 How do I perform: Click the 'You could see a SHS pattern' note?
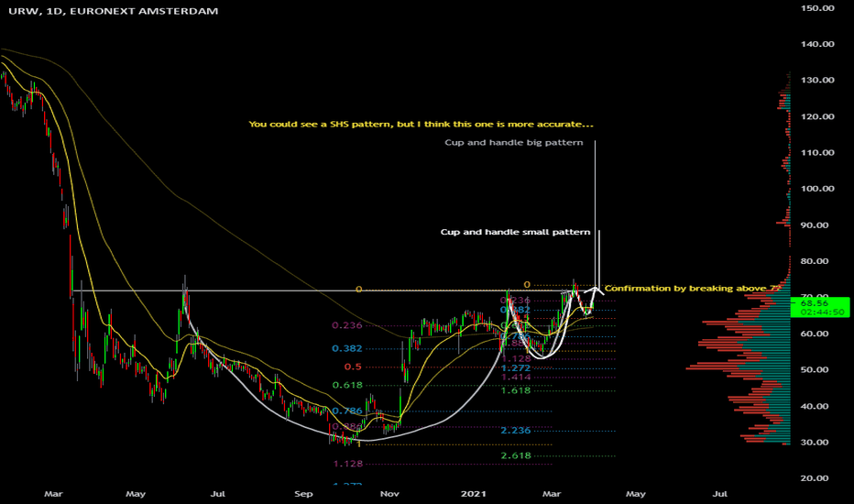click(x=421, y=125)
